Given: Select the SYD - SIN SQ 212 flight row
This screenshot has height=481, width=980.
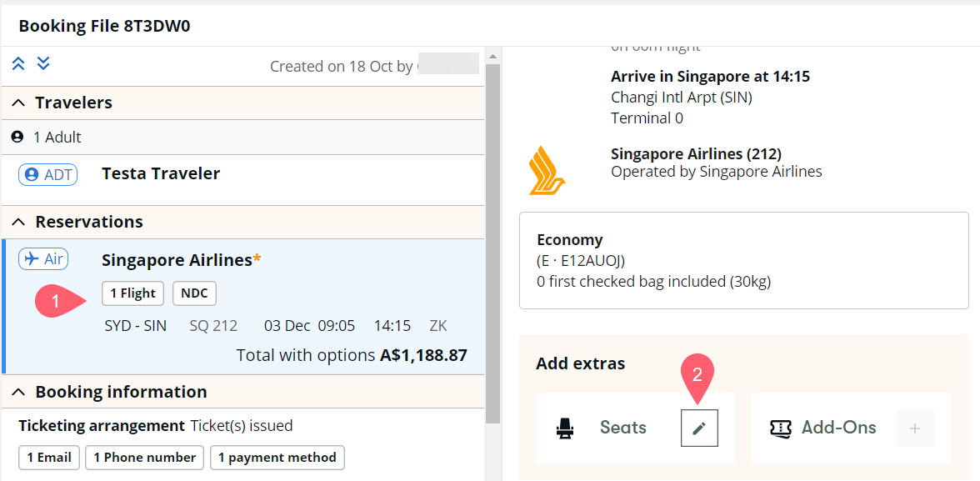Looking at the screenshot, I should point(275,326).
